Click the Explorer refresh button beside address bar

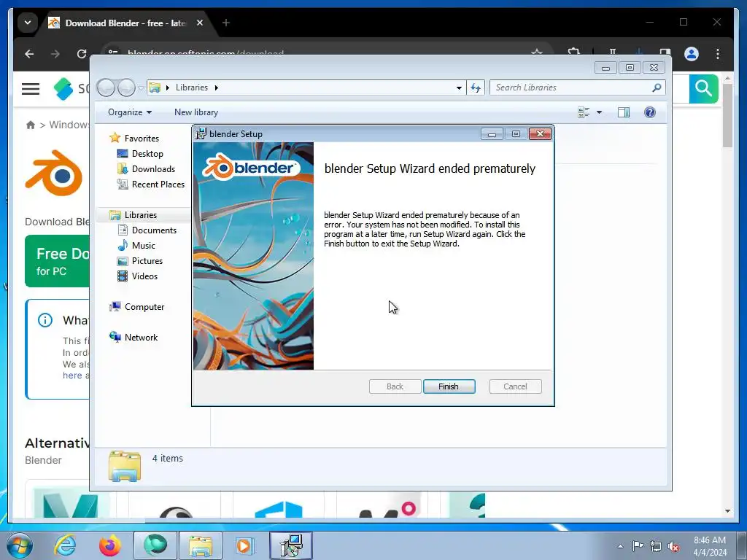(x=476, y=87)
